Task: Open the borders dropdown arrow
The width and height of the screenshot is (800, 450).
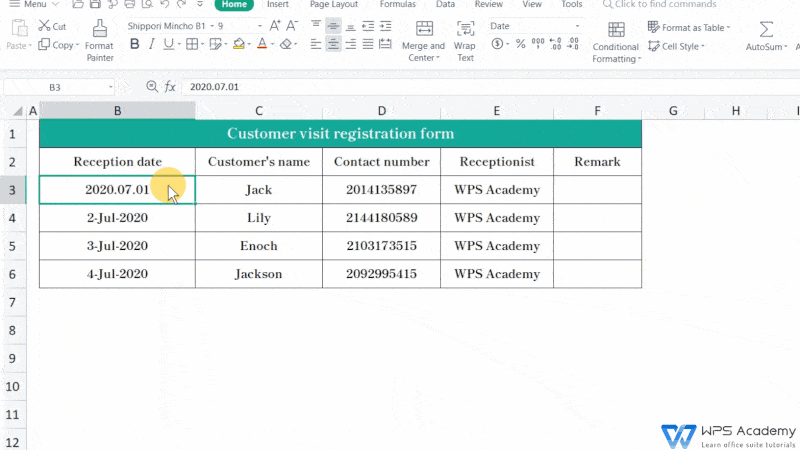Action: tap(203, 44)
